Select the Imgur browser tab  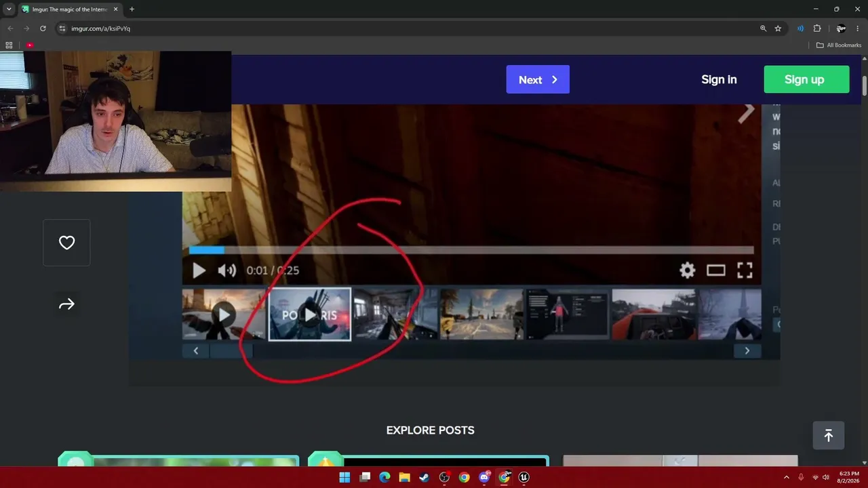click(x=70, y=9)
